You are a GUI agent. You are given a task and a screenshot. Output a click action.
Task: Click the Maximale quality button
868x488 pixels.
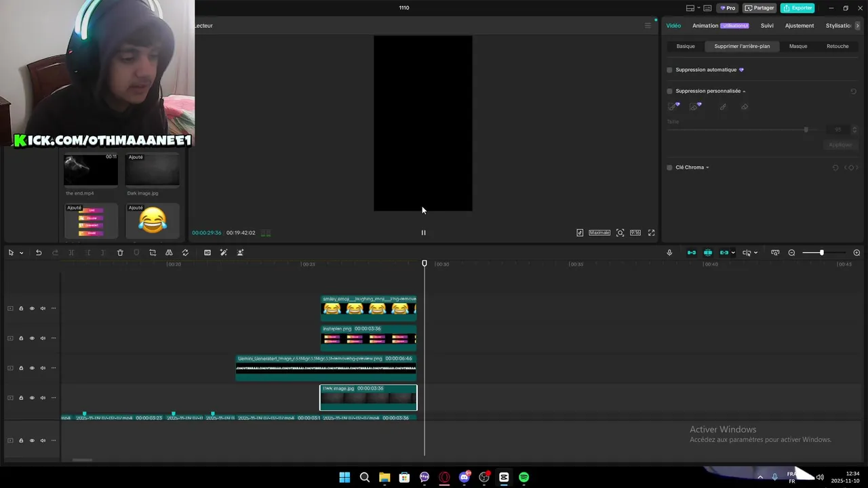599,232
